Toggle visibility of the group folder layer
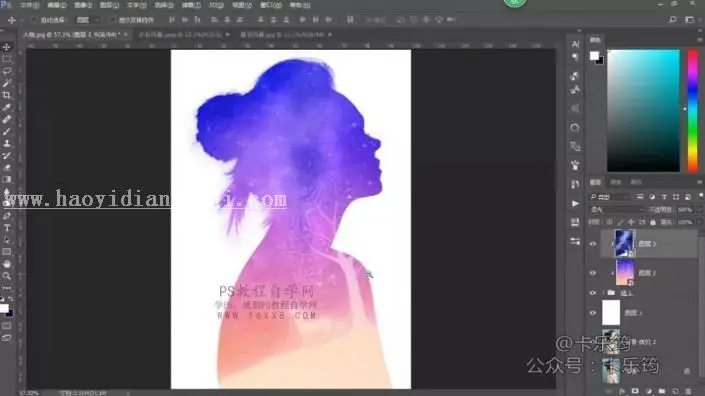The image size is (705, 396). pos(593,293)
